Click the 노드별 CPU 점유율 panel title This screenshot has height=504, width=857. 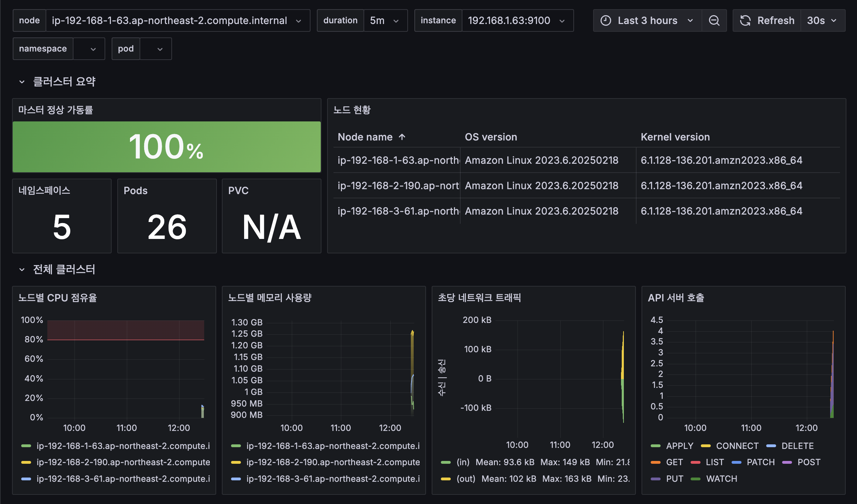[x=58, y=298]
